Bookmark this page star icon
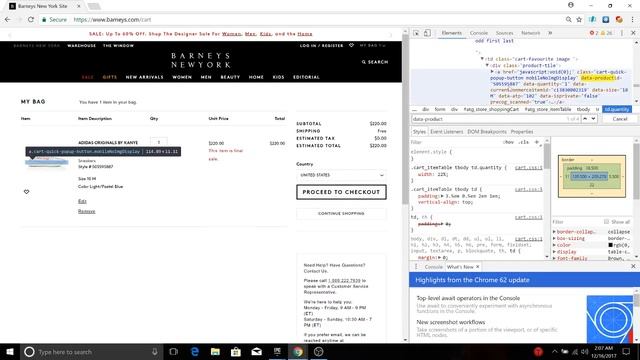This screenshot has width=640, height=360. tap(579, 19)
